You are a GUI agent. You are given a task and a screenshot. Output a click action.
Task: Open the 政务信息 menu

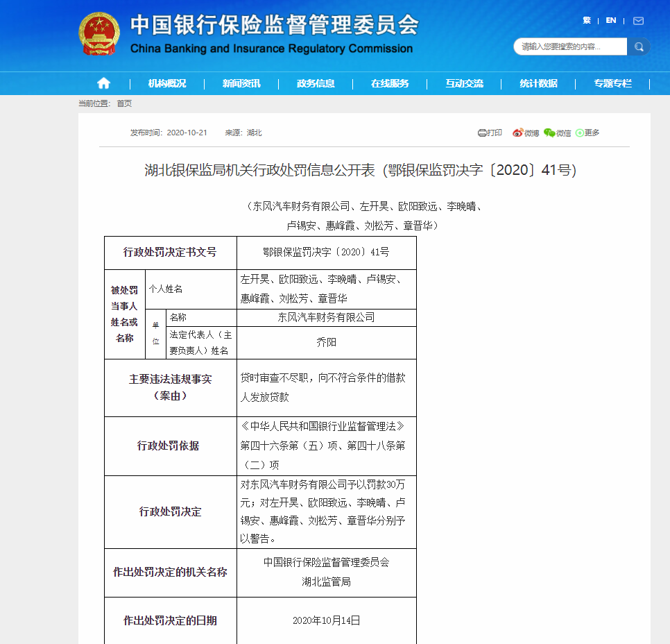[x=316, y=83]
